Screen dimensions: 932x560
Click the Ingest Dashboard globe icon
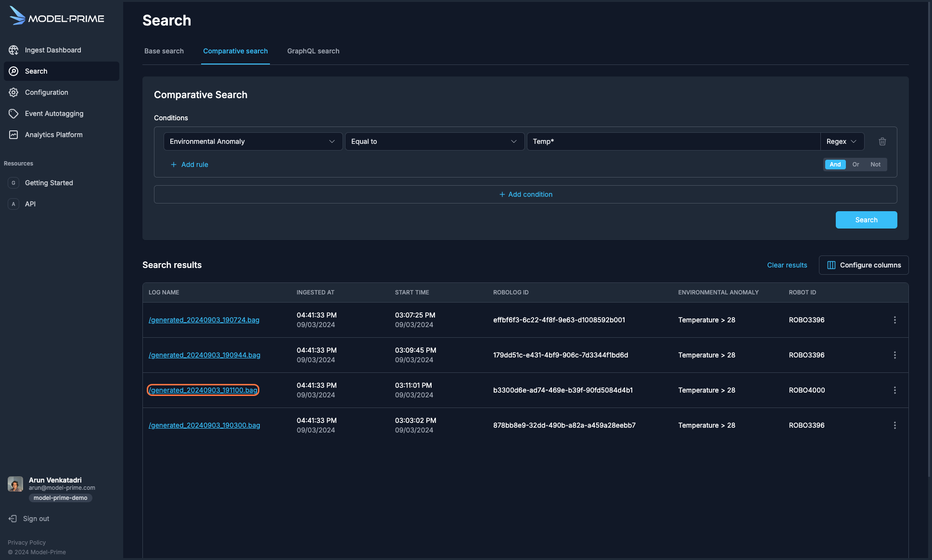pyautogui.click(x=13, y=50)
